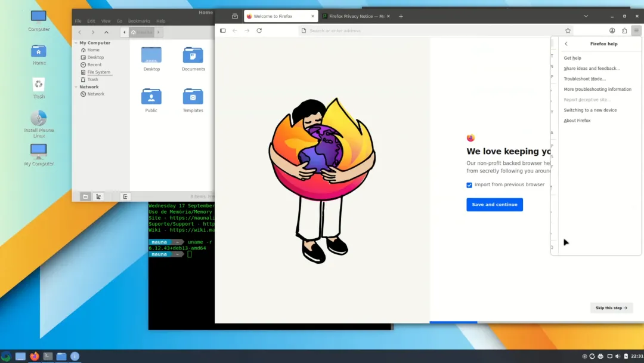644x363 pixels.
Task: Go up to parent folder in file manager
Action: 106,32
